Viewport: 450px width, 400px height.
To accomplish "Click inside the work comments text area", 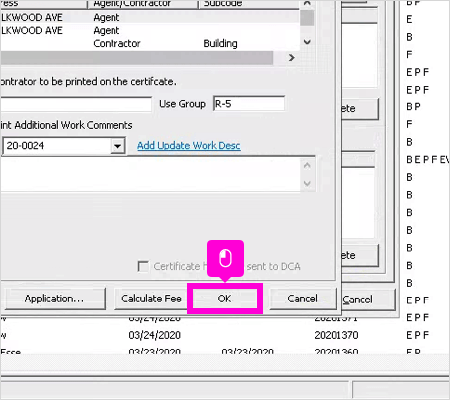I will tap(151, 174).
